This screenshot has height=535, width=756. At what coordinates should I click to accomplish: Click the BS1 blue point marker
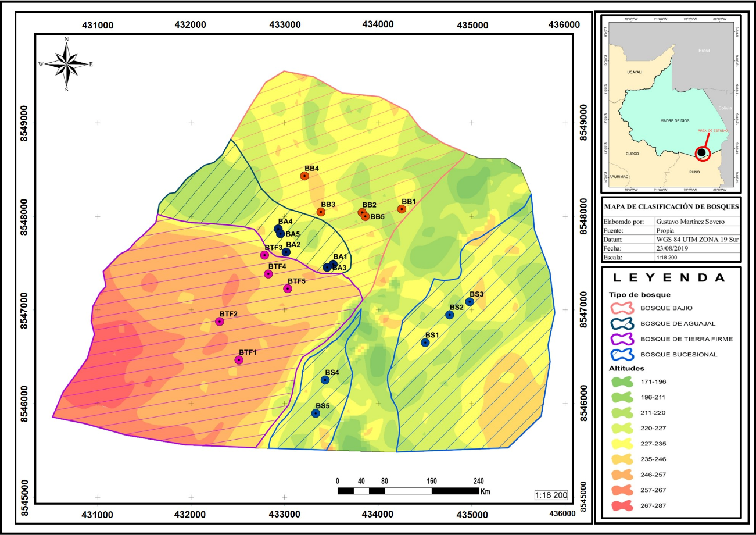[x=425, y=343]
